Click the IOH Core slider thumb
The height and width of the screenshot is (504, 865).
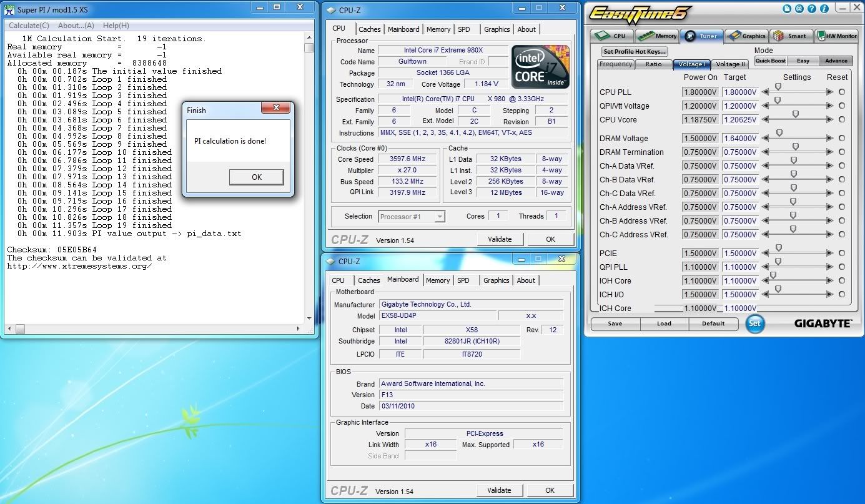click(x=773, y=275)
